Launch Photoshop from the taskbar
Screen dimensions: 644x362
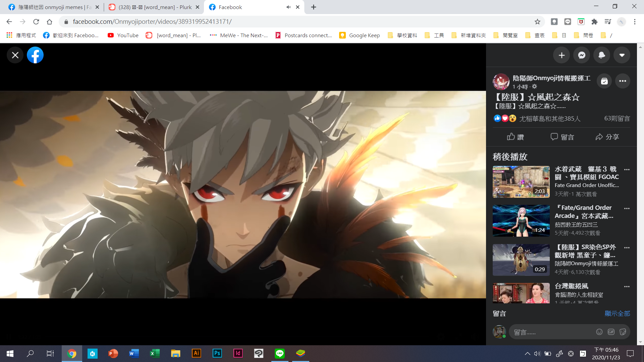217,353
